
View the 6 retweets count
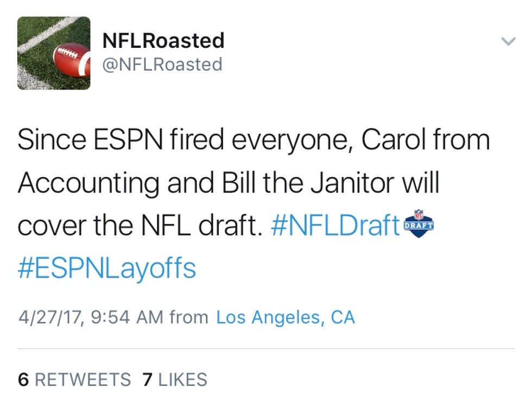[x=23, y=379]
